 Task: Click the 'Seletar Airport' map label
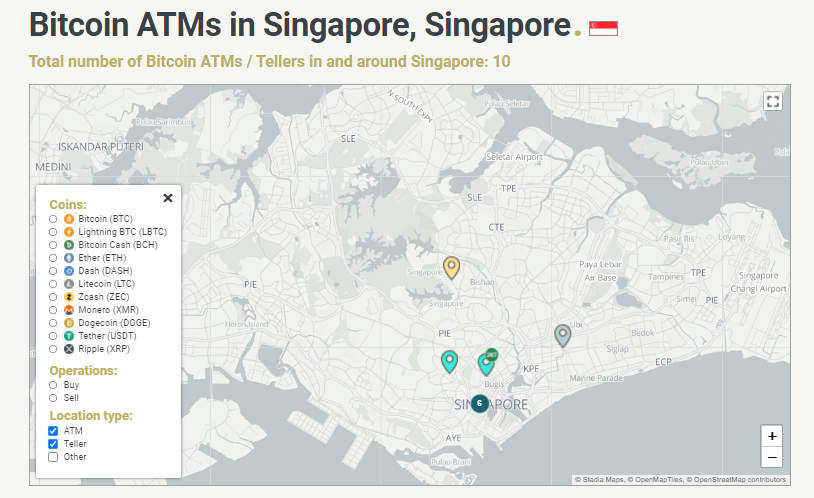coord(514,157)
